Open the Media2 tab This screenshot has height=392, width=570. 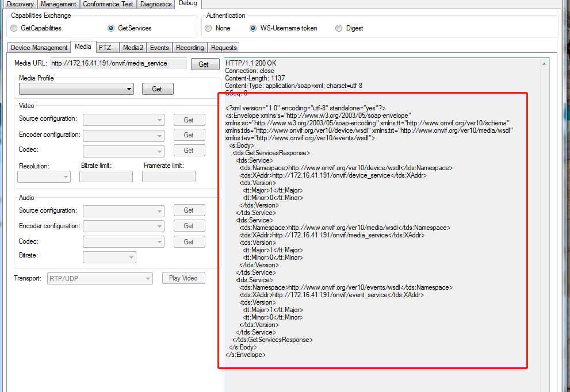pos(133,47)
